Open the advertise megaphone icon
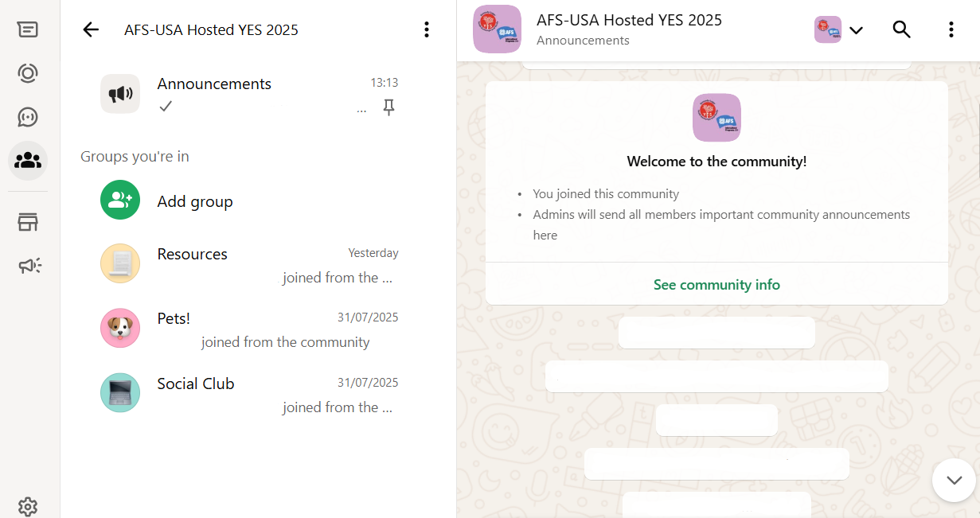This screenshot has width=980, height=518. coord(28,266)
